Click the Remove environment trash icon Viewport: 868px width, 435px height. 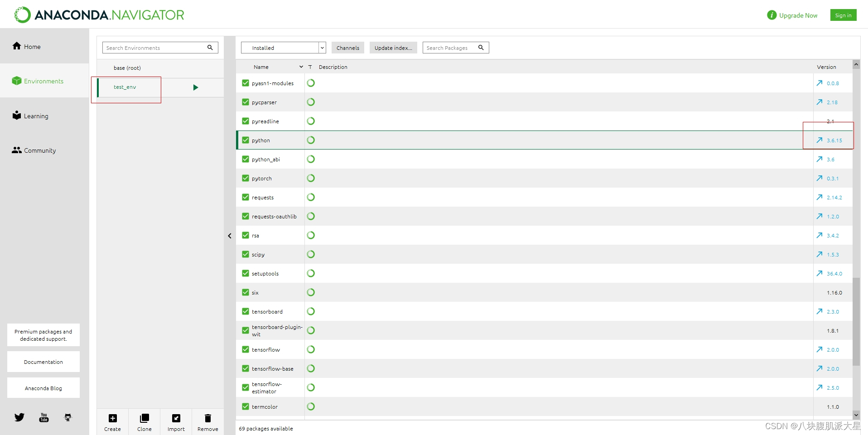click(208, 418)
